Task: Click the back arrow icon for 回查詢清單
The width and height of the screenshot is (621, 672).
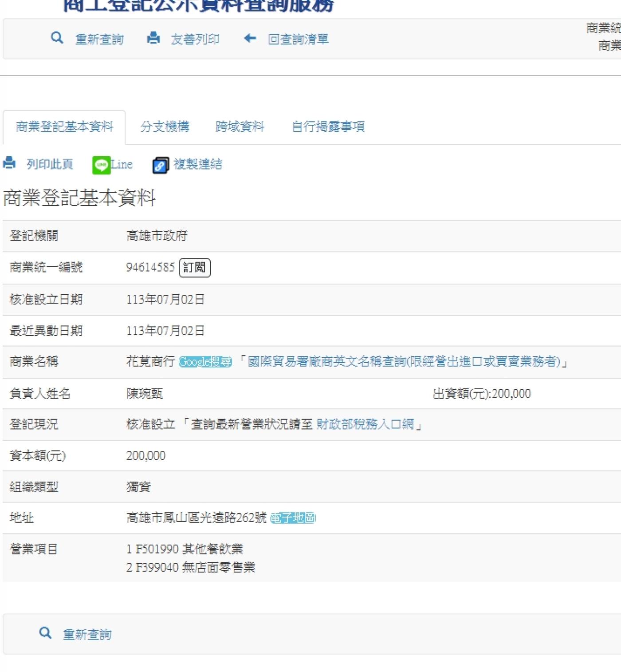Action: [250, 38]
